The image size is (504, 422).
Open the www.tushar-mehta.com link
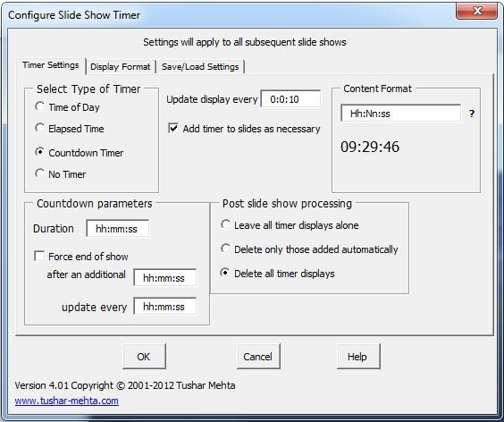[66, 401]
